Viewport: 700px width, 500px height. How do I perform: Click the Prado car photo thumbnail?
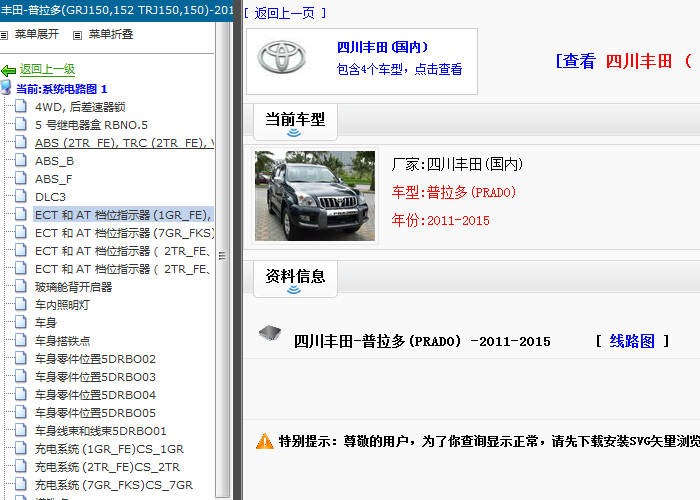315,196
